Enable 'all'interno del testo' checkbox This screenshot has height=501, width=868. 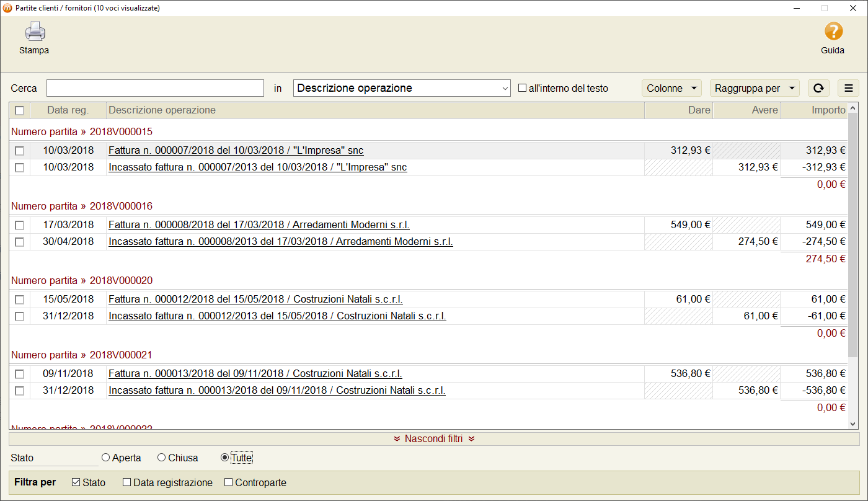pyautogui.click(x=522, y=88)
